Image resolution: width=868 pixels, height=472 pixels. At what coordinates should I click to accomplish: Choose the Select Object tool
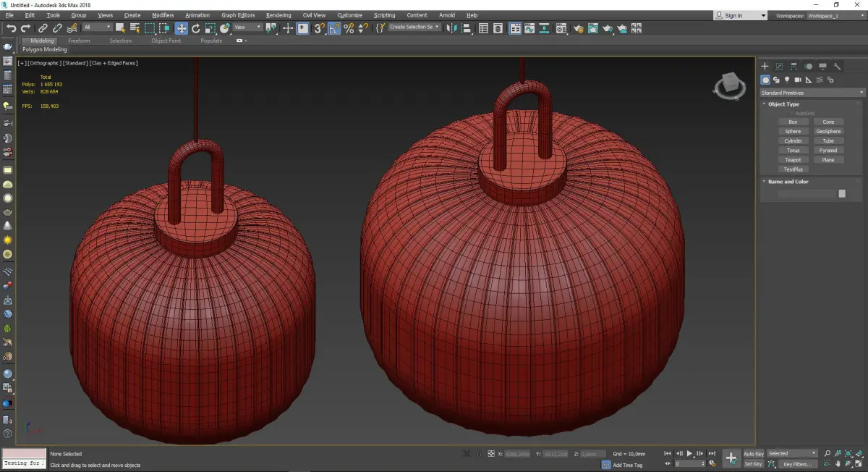[x=120, y=28]
